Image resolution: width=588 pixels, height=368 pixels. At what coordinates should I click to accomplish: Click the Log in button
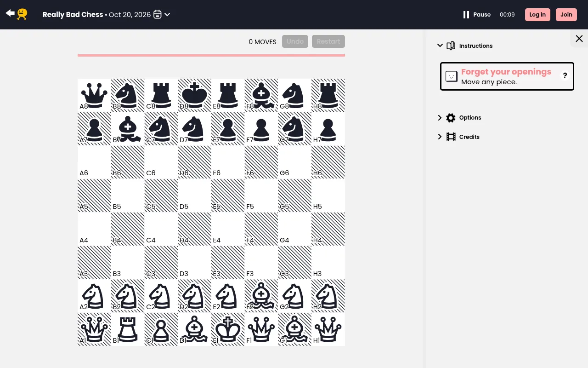click(x=537, y=15)
